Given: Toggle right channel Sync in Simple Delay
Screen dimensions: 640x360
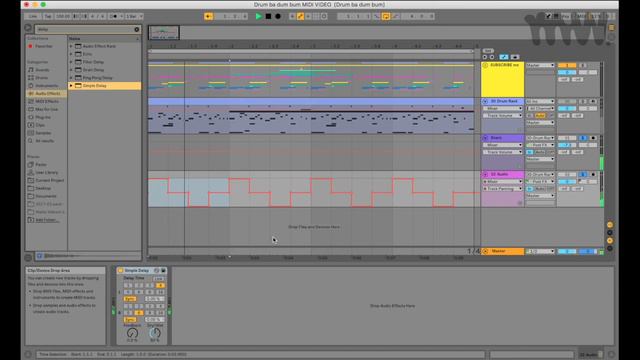Looking at the screenshot, I should pos(130,320).
